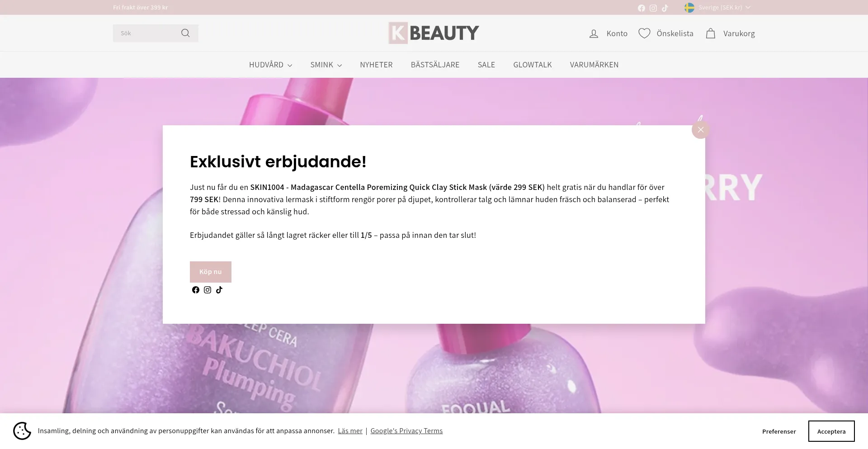Click TikTok icon inside the popup

coord(219,290)
